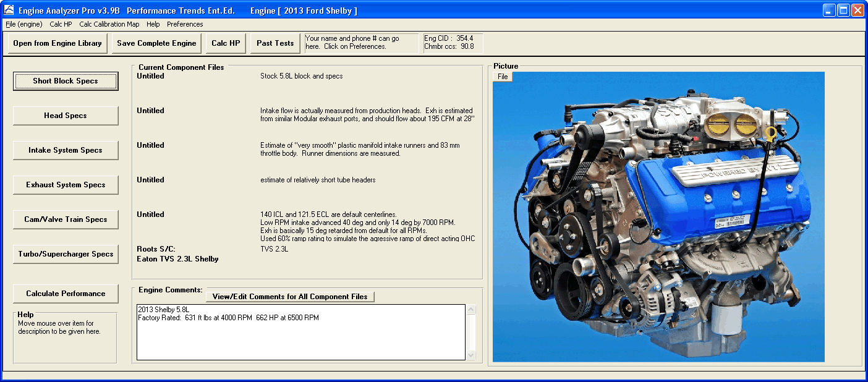Open Cam/Valve Train Specs
868x382 pixels.
click(x=66, y=219)
